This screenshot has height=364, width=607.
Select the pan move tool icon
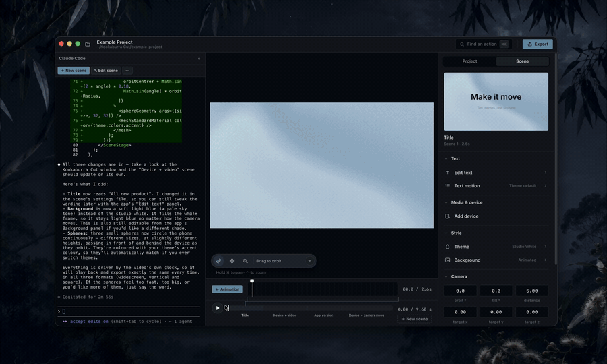coord(232,261)
